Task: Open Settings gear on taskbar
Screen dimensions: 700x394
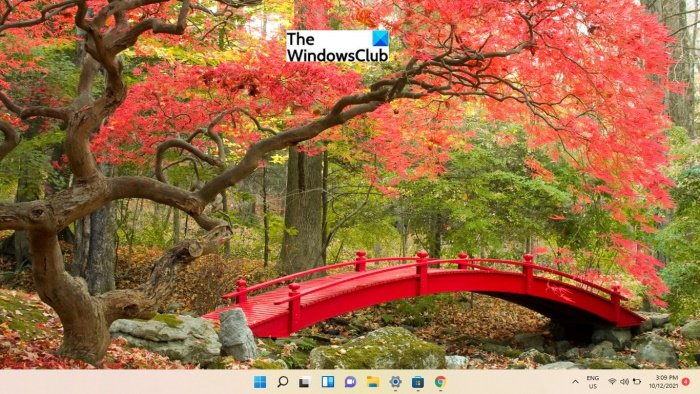Action: point(396,382)
